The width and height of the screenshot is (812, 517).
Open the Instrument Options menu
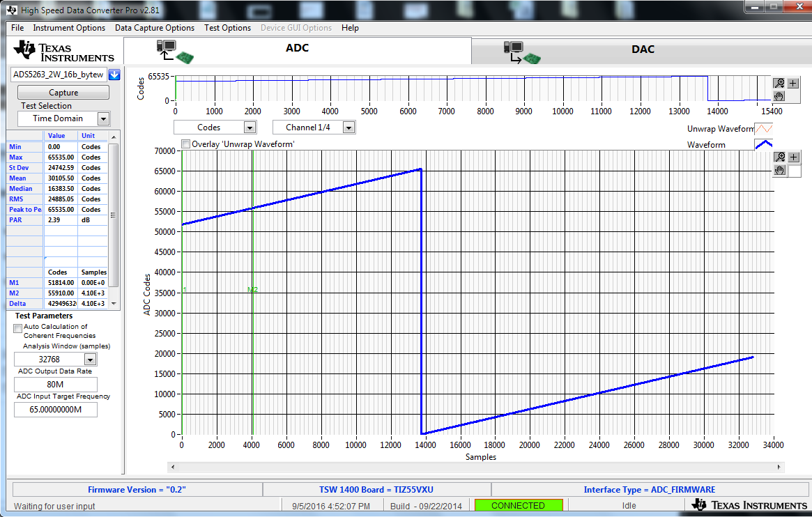[x=69, y=28]
